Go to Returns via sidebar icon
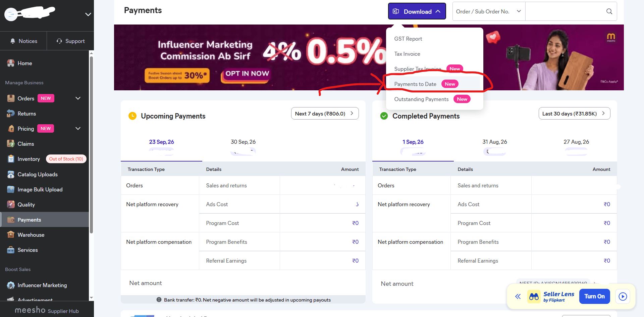 (x=11, y=114)
